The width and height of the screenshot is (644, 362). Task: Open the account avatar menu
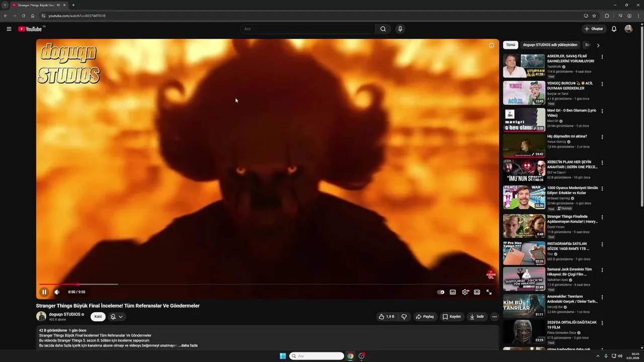coord(628,29)
